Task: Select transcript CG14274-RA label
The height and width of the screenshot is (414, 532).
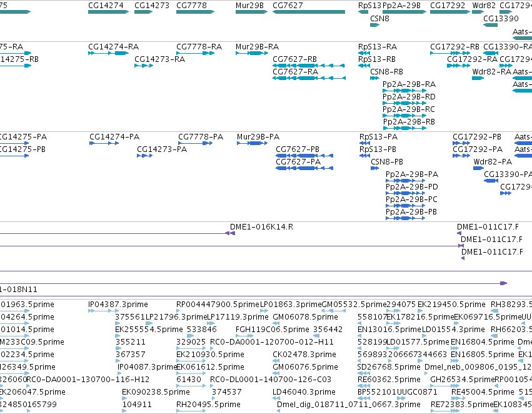Action: 113,46
